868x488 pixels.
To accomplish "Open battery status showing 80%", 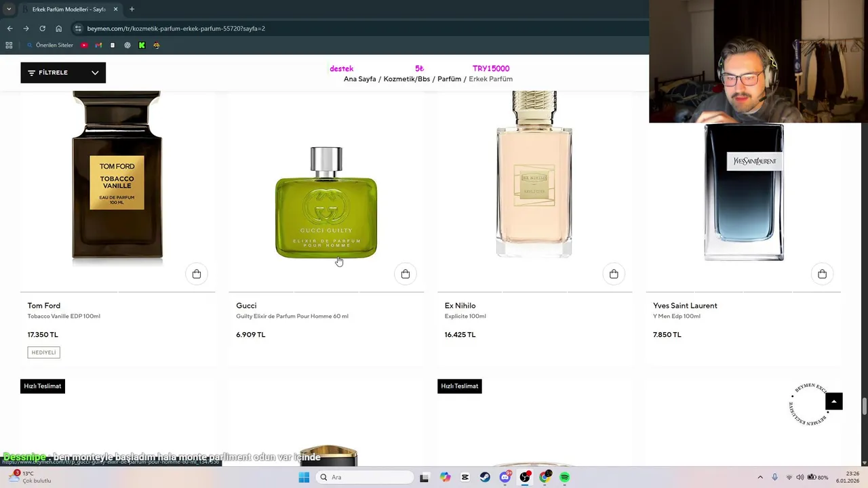I will 818,477.
